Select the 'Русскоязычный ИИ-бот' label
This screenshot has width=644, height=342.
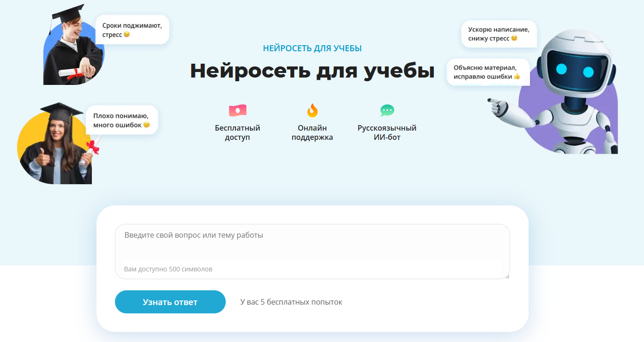(x=387, y=132)
